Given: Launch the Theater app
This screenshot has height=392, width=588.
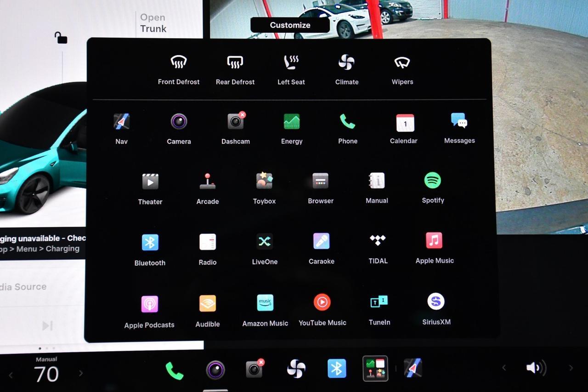Looking at the screenshot, I should pos(150,189).
